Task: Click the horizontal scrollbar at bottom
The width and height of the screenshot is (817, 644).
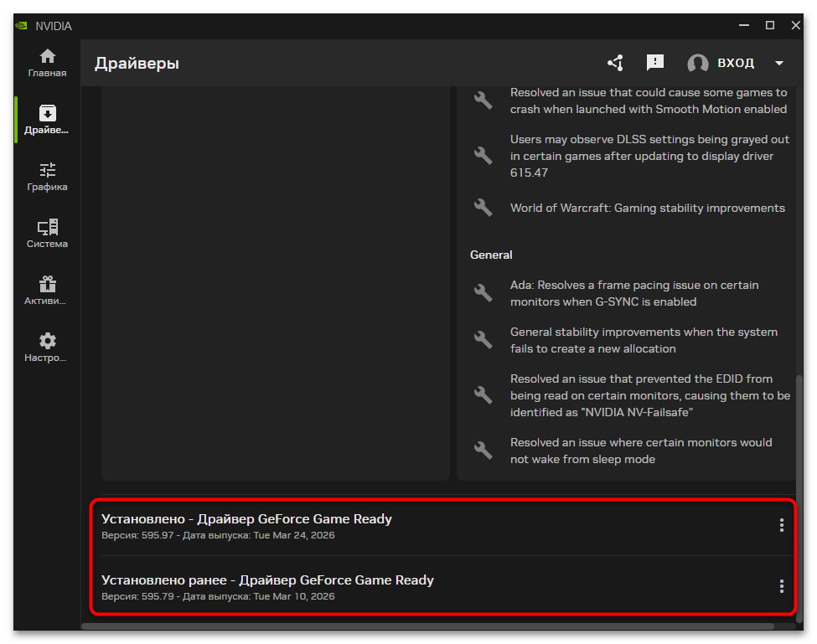Action: pyautogui.click(x=427, y=626)
